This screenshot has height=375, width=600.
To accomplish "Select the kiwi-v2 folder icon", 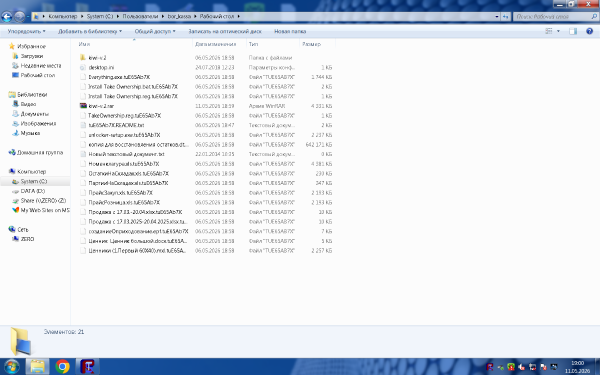I will point(83,58).
